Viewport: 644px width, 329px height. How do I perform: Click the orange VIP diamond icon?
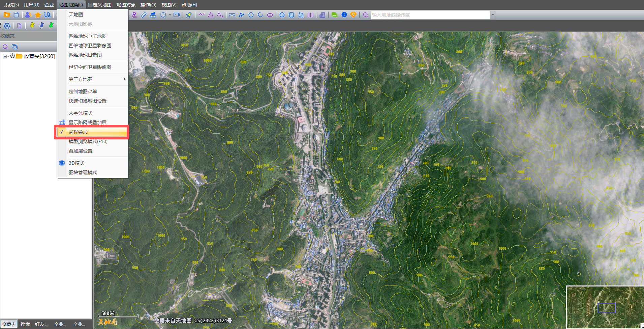(x=354, y=15)
